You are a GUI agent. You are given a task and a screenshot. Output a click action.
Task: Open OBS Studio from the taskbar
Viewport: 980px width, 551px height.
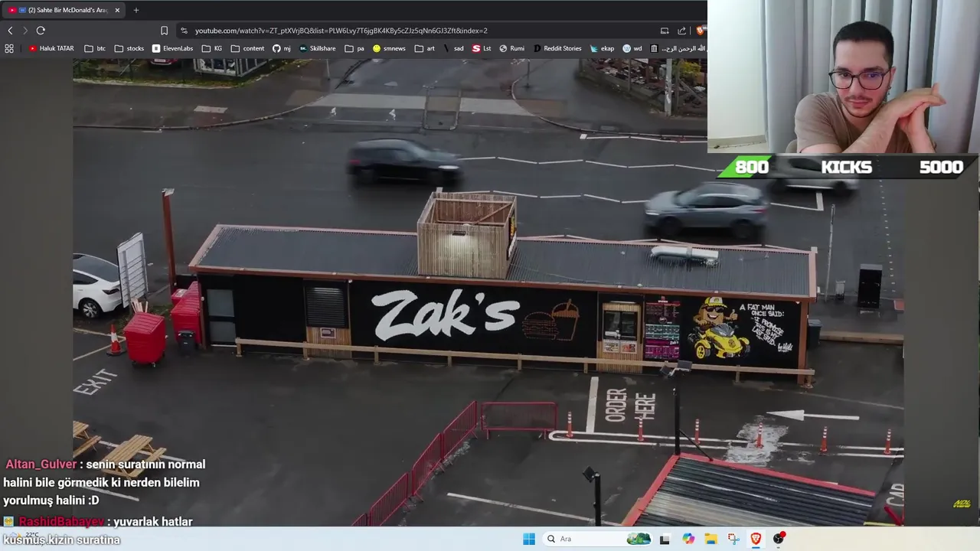pos(779,539)
